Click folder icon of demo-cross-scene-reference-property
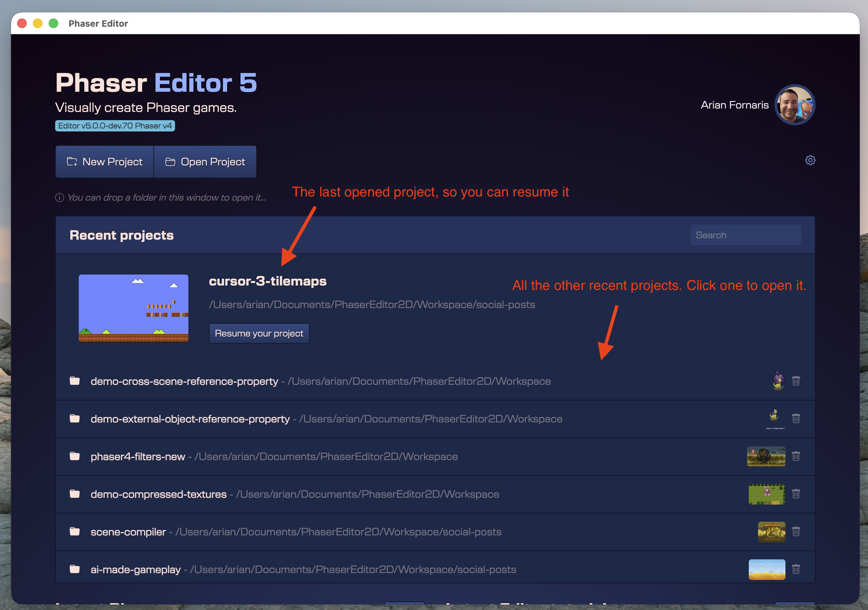This screenshot has height=610, width=868. click(75, 381)
